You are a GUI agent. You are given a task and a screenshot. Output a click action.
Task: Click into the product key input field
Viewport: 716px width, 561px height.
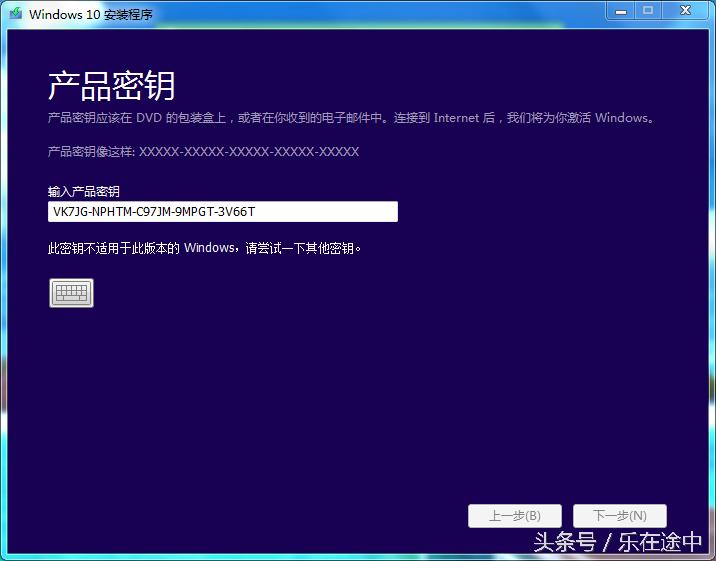(x=223, y=212)
